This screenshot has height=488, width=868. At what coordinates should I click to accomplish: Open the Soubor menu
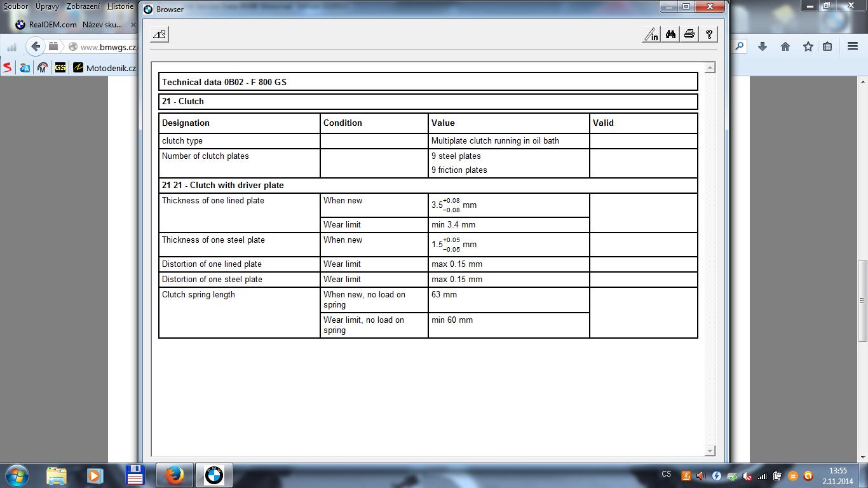pyautogui.click(x=16, y=6)
